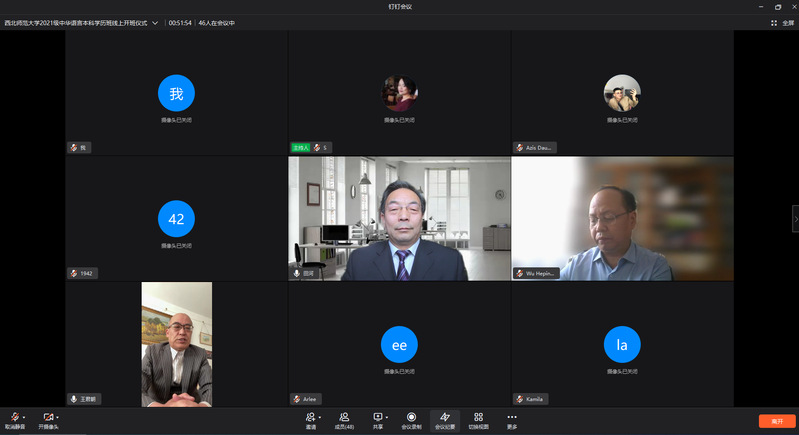Expand the share options arrow
Image resolution: width=799 pixels, height=435 pixels.
(387, 416)
